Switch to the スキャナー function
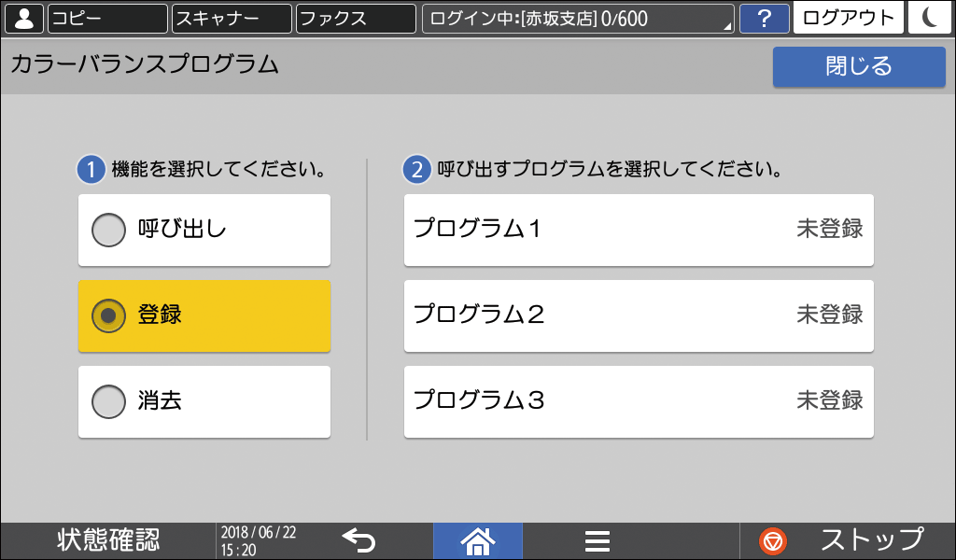The image size is (956, 560). tap(231, 17)
